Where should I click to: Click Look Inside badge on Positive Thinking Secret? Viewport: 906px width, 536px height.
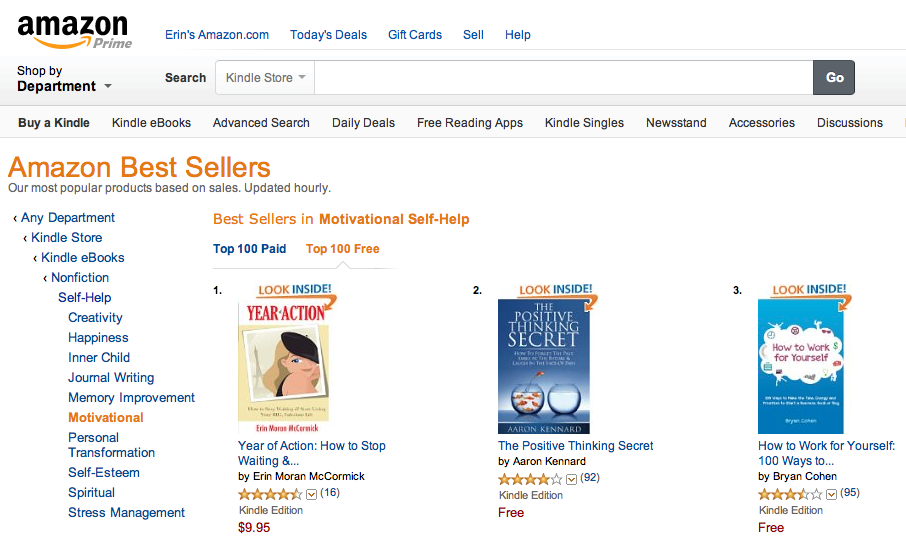point(556,290)
